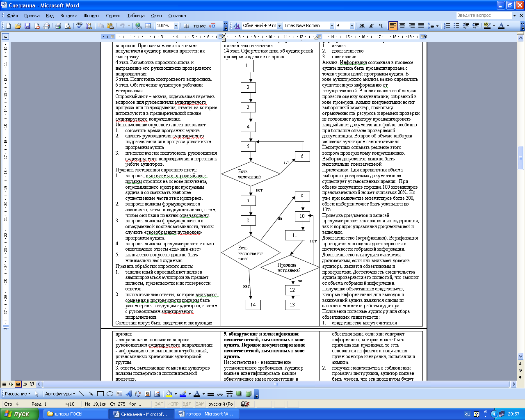Insert picture from file icon
Screen dimensions: 525x420
pyautogui.click(x=157, y=394)
